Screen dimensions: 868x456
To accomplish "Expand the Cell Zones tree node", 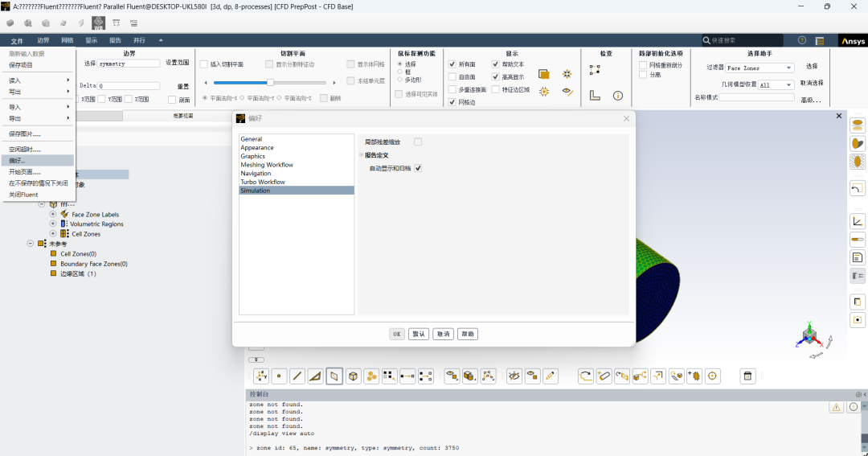I will click(53, 234).
